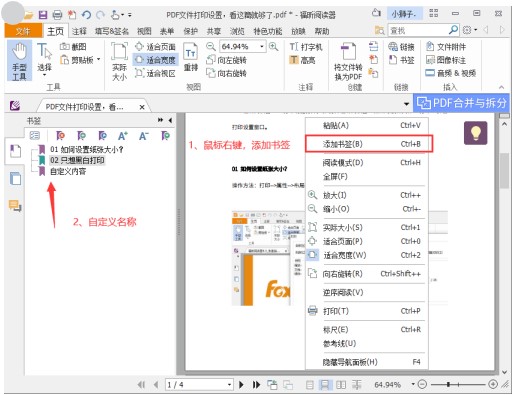Click the lightbulb tips icon
Image resolution: width=513 pixels, height=395 pixels.
click(x=476, y=133)
